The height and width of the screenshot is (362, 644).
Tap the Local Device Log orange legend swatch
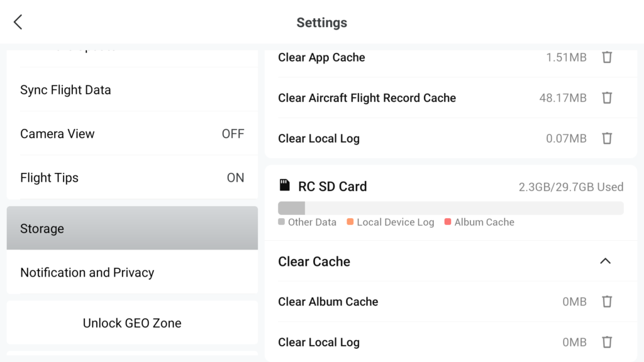point(350,222)
